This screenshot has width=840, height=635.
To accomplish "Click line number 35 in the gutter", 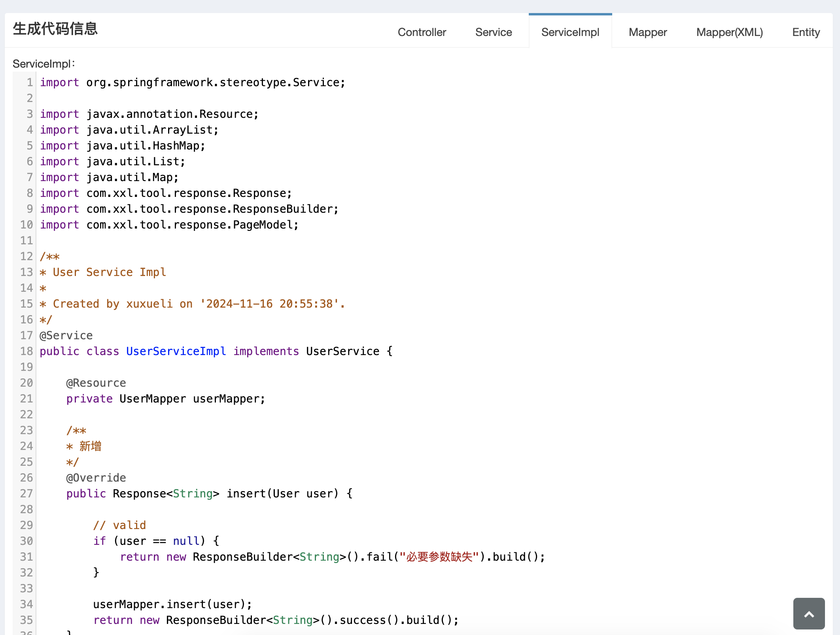I will click(x=26, y=620).
